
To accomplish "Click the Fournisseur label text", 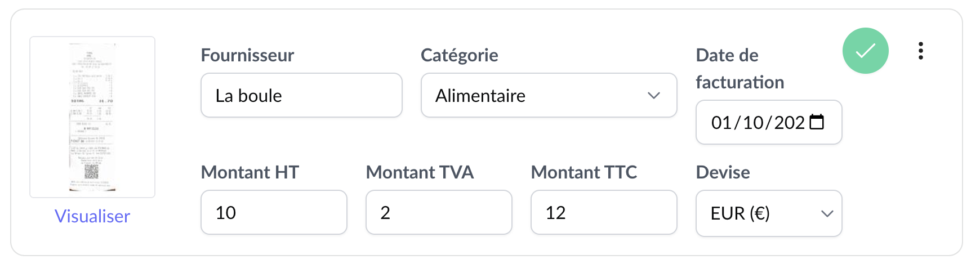I will click(x=247, y=55).
